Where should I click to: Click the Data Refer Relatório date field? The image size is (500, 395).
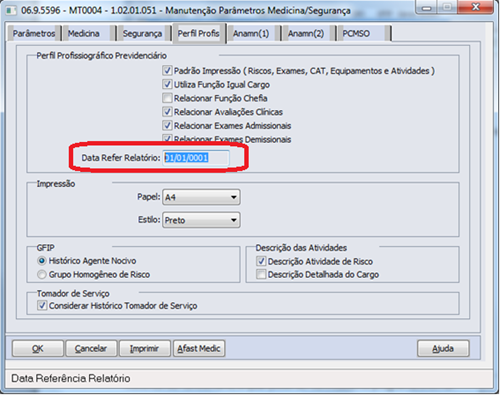tap(196, 158)
